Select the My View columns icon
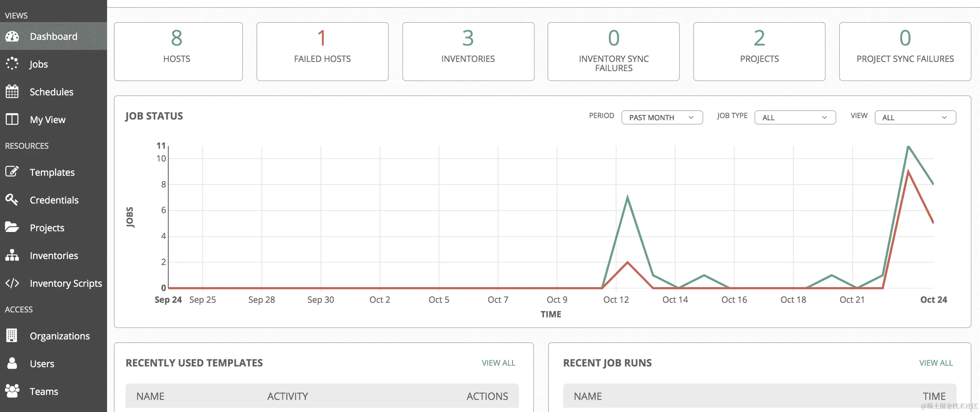 coord(12,120)
